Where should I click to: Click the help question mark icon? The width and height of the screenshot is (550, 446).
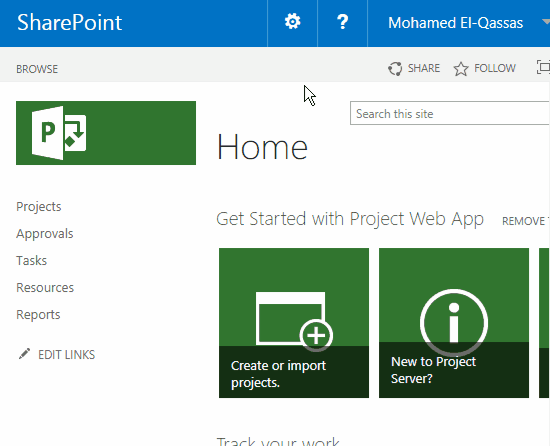tap(342, 22)
